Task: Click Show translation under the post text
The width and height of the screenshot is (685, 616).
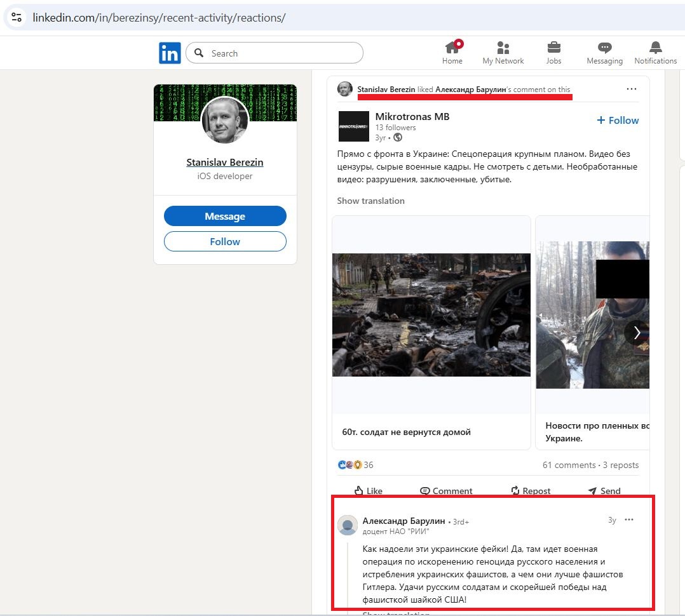Action: (370, 201)
